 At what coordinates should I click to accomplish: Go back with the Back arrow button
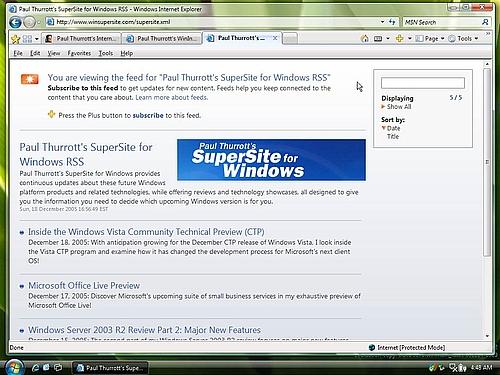click(x=15, y=22)
